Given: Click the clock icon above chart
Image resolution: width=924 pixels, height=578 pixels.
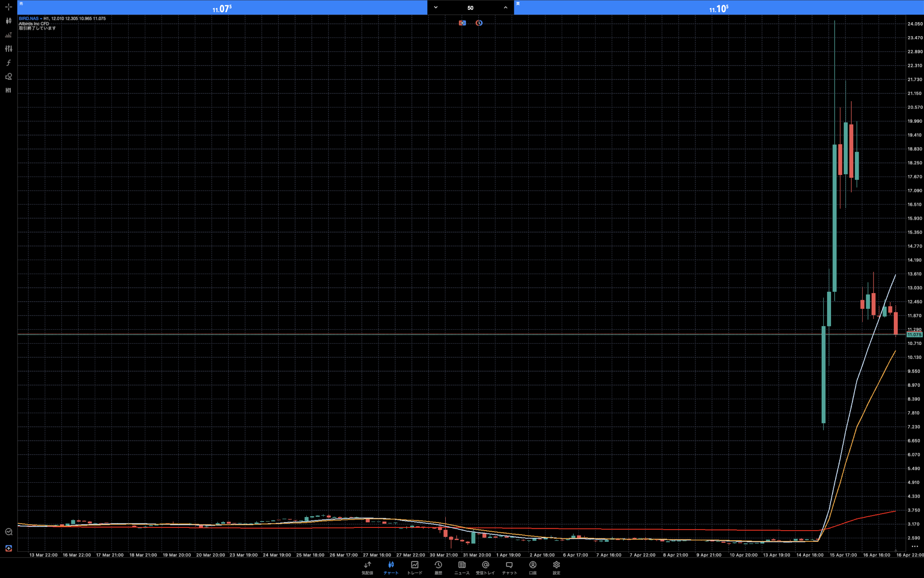Looking at the screenshot, I should click(479, 23).
